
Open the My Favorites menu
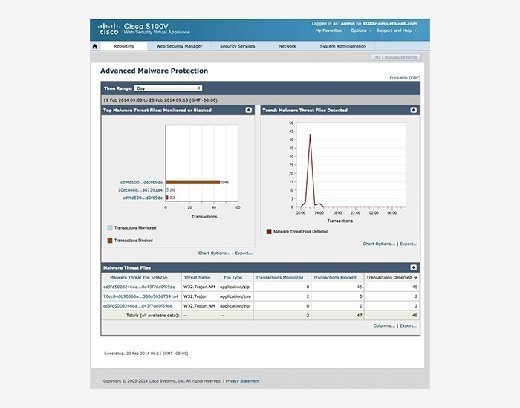(x=329, y=30)
